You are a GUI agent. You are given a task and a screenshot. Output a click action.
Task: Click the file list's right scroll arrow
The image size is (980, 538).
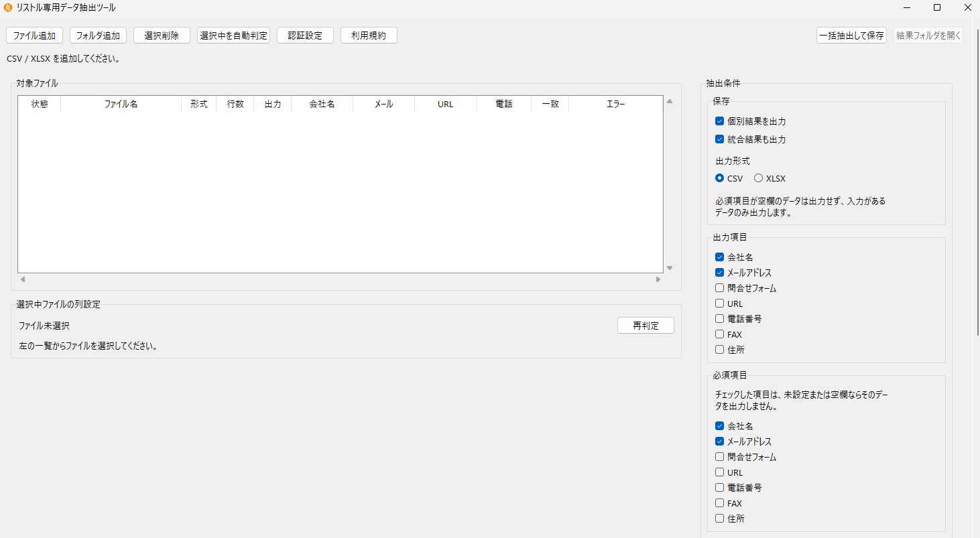(x=658, y=279)
